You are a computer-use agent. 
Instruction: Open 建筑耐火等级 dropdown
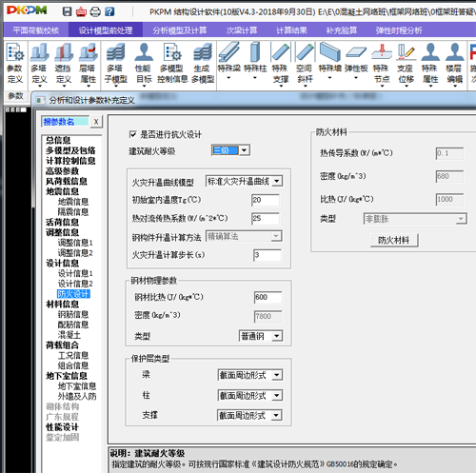[x=245, y=150]
